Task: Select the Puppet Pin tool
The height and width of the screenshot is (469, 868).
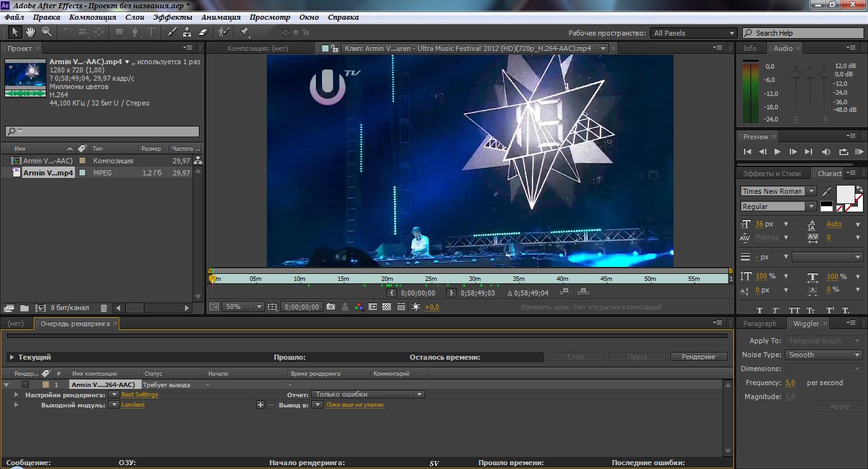Action: point(244,32)
